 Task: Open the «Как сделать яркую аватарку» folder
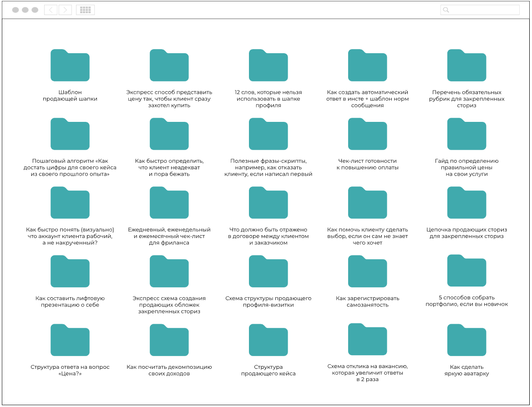click(x=466, y=340)
